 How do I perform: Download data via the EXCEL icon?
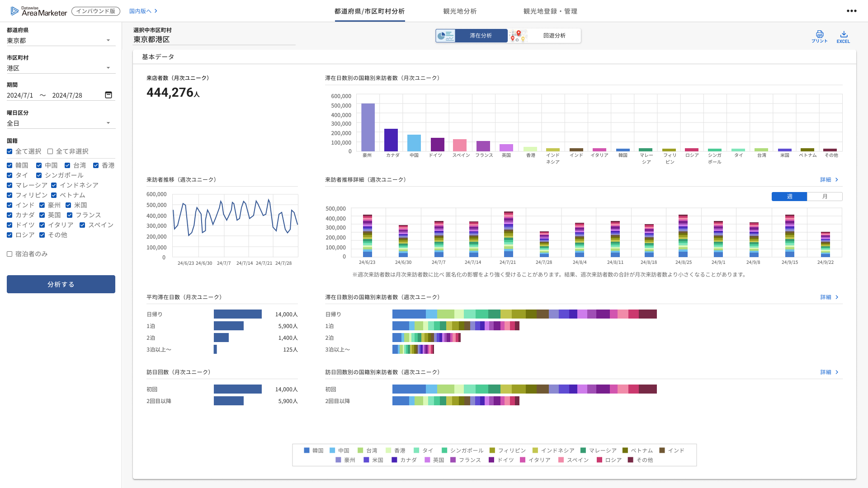(x=843, y=36)
